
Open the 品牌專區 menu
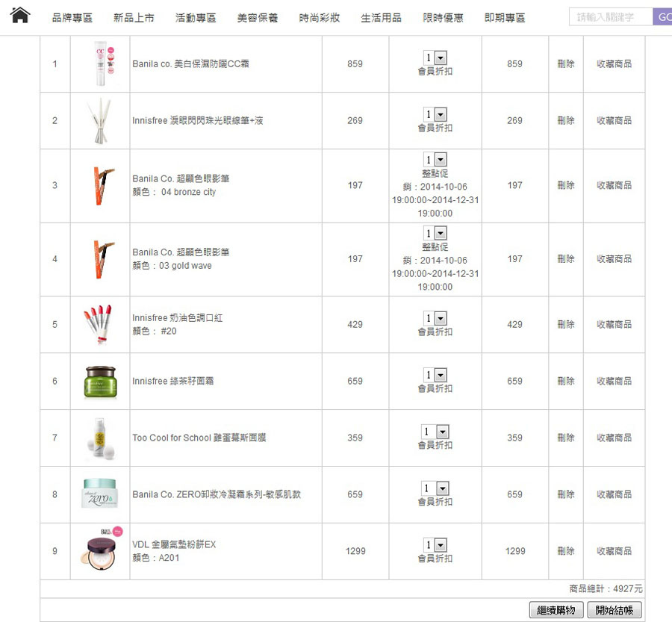72,18
